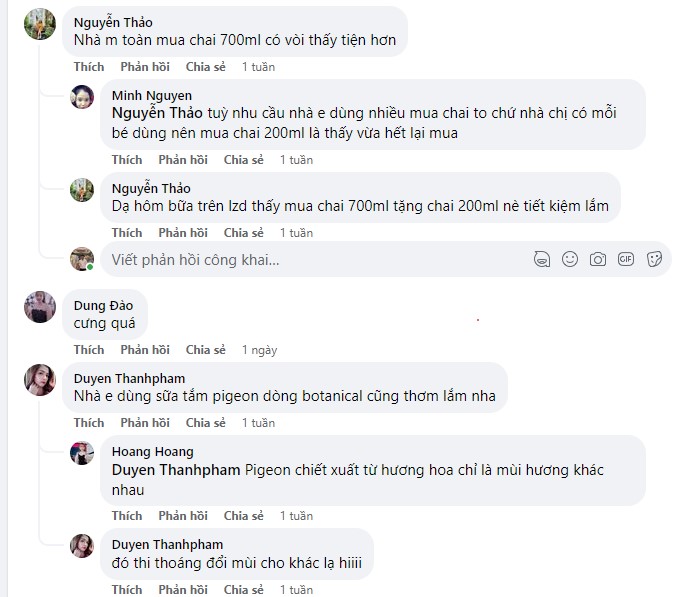Screen dimensions: 687x597
Task: Type in the 'Viết phản hồi công khai' field
Action: click(300, 260)
